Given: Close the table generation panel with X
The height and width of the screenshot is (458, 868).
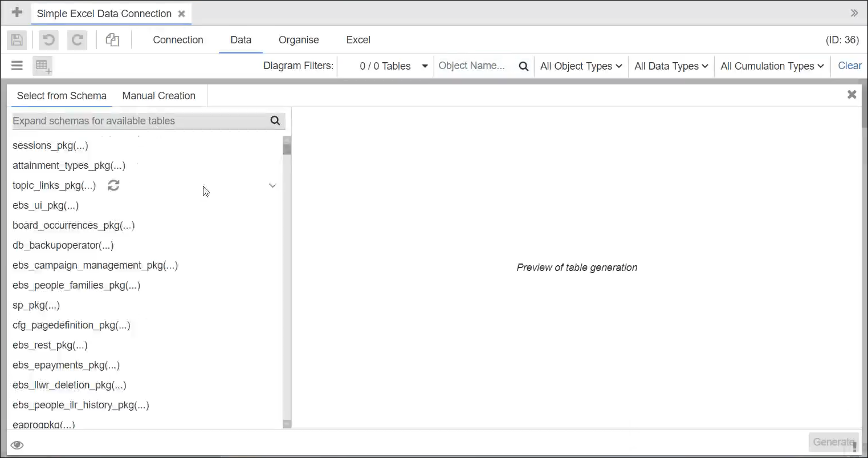Looking at the screenshot, I should tap(851, 94).
